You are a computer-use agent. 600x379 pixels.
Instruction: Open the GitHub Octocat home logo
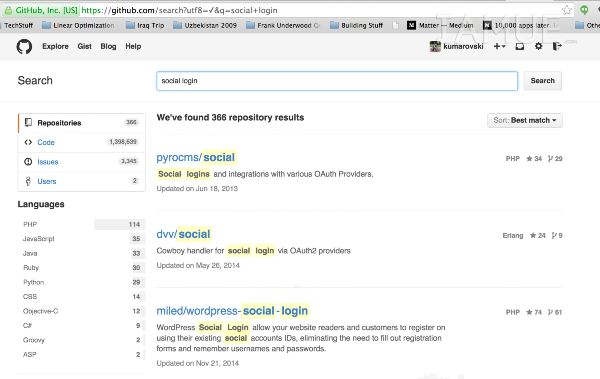pyautogui.click(x=24, y=47)
